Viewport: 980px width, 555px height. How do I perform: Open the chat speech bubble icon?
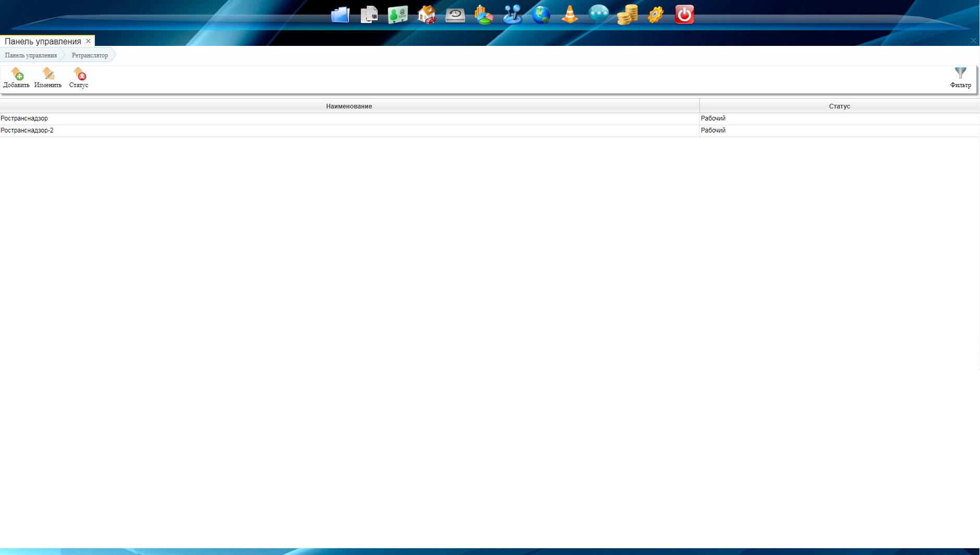pyautogui.click(x=598, y=15)
